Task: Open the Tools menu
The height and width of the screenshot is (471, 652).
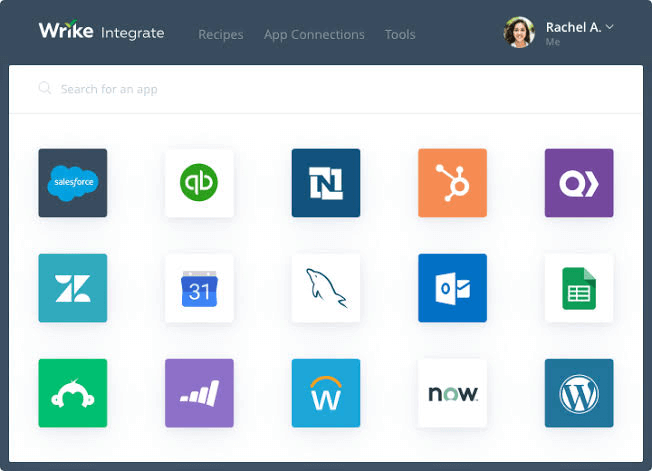Action: [400, 35]
